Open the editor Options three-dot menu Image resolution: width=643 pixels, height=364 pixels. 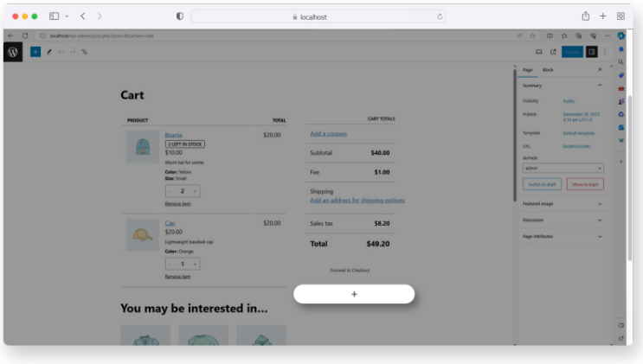coord(604,52)
